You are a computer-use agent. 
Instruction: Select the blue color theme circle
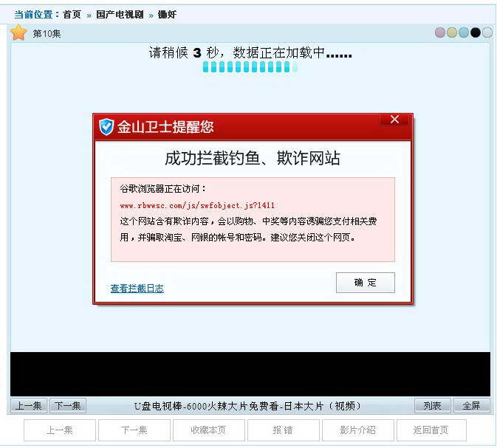pos(464,32)
